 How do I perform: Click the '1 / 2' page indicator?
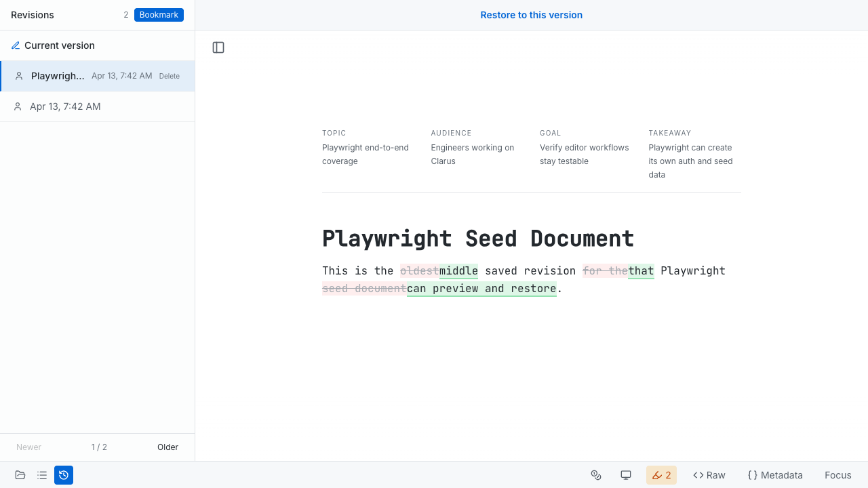coord(99,447)
